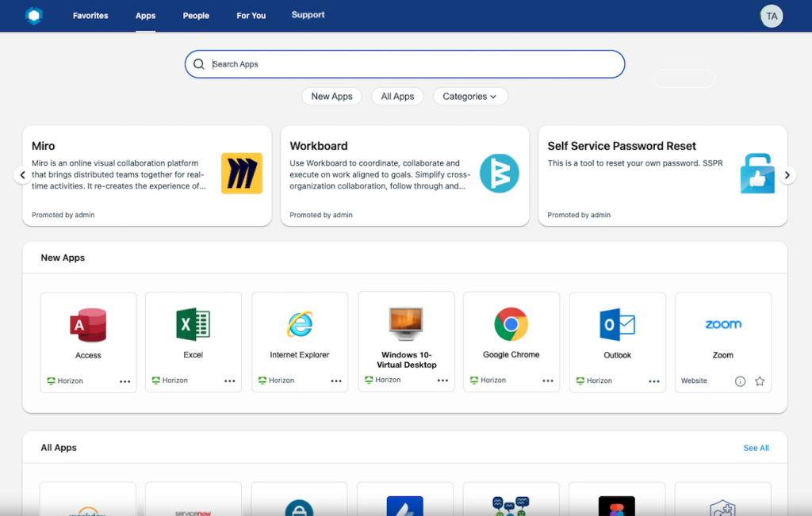This screenshot has height=516, width=812.
Task: Open Internet Explorer app icon
Action: [x=300, y=324]
